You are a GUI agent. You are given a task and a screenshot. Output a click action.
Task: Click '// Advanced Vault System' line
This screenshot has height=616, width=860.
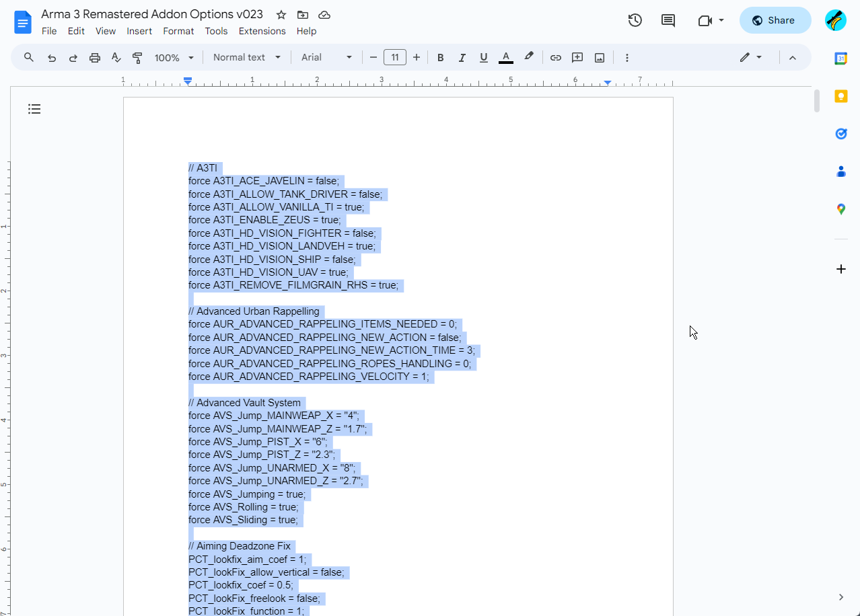point(245,403)
